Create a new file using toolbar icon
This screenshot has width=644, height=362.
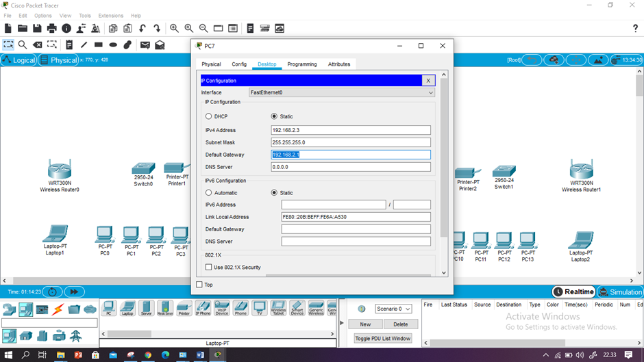[x=8, y=28]
